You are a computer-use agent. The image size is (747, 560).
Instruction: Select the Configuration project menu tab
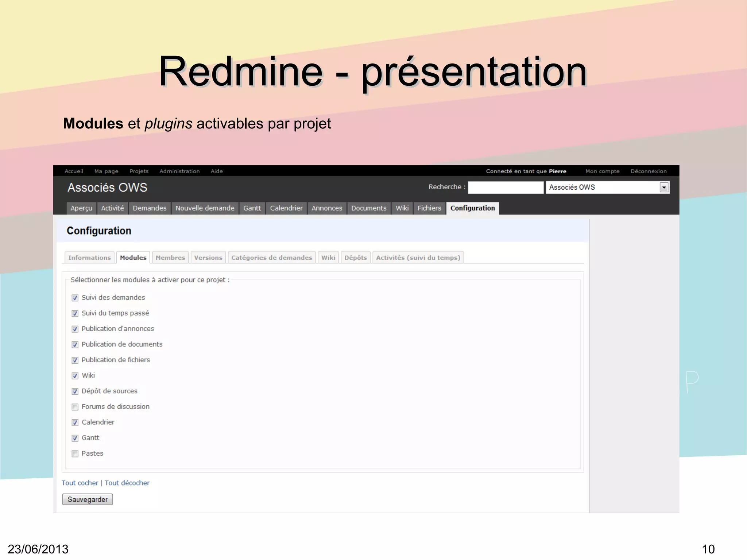[x=472, y=208]
